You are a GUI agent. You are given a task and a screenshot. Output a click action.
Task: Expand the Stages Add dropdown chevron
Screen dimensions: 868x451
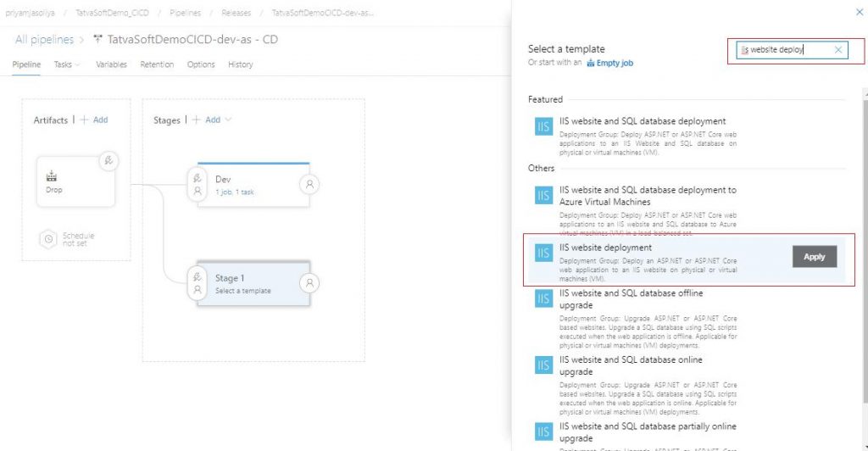click(228, 120)
